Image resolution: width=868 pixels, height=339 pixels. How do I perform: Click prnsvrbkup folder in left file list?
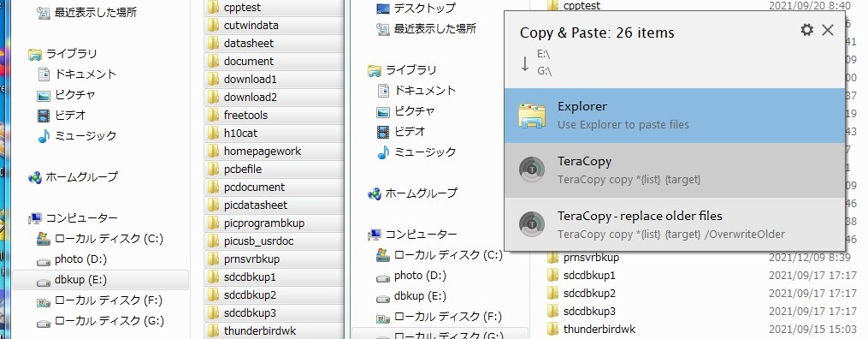[x=274, y=259]
